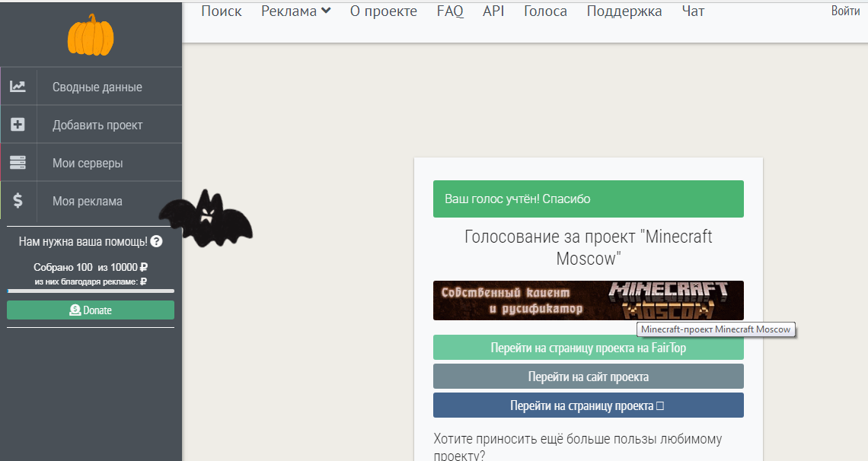Click the server icon for Мои серверы
This screenshot has height=461, width=868.
click(x=18, y=163)
